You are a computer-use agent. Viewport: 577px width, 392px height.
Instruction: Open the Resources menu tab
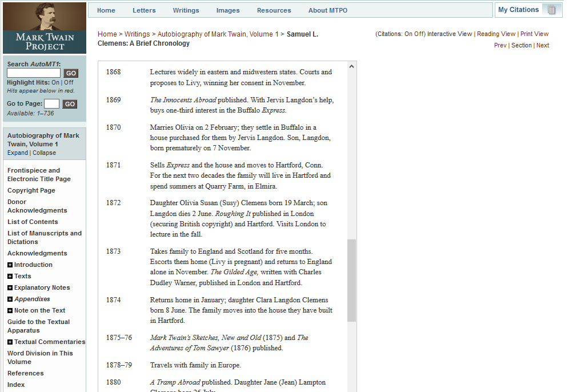[x=274, y=10]
